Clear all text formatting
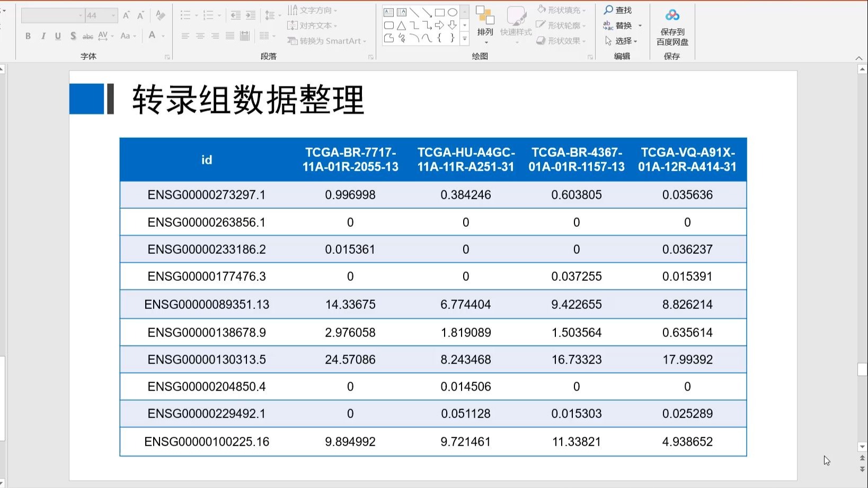The height and width of the screenshot is (488, 868). coord(161,15)
